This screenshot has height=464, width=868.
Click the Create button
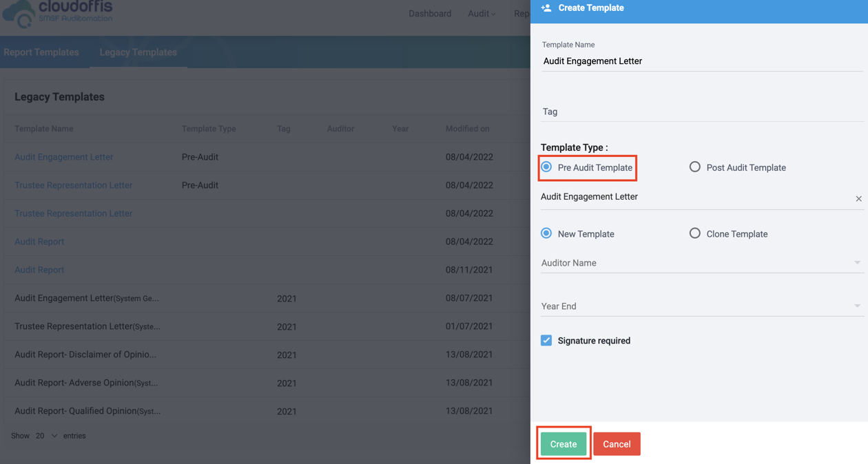[564, 444]
